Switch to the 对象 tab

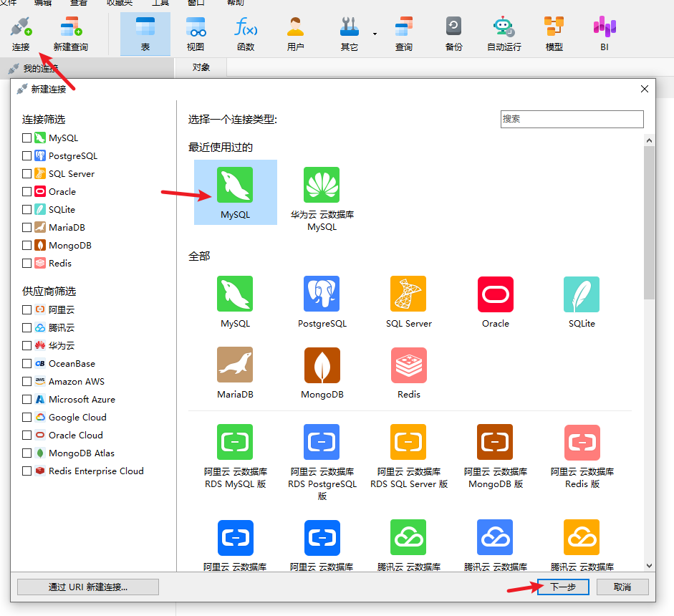click(201, 67)
